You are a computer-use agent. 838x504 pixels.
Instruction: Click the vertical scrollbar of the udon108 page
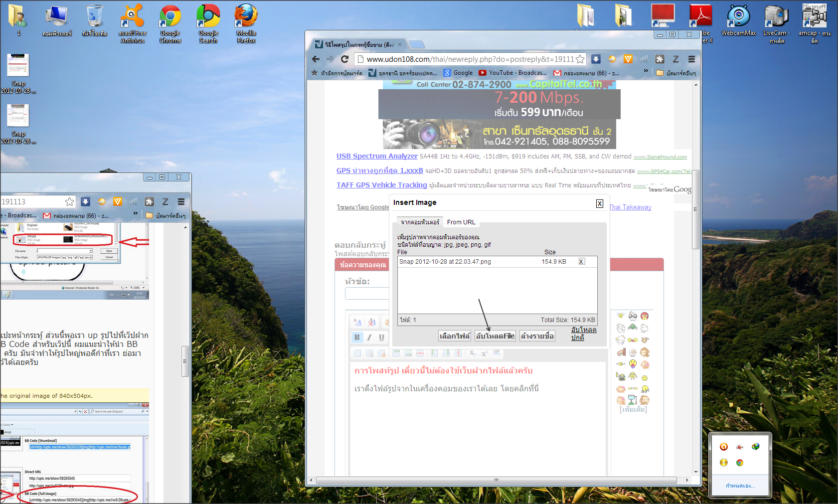tap(696, 209)
